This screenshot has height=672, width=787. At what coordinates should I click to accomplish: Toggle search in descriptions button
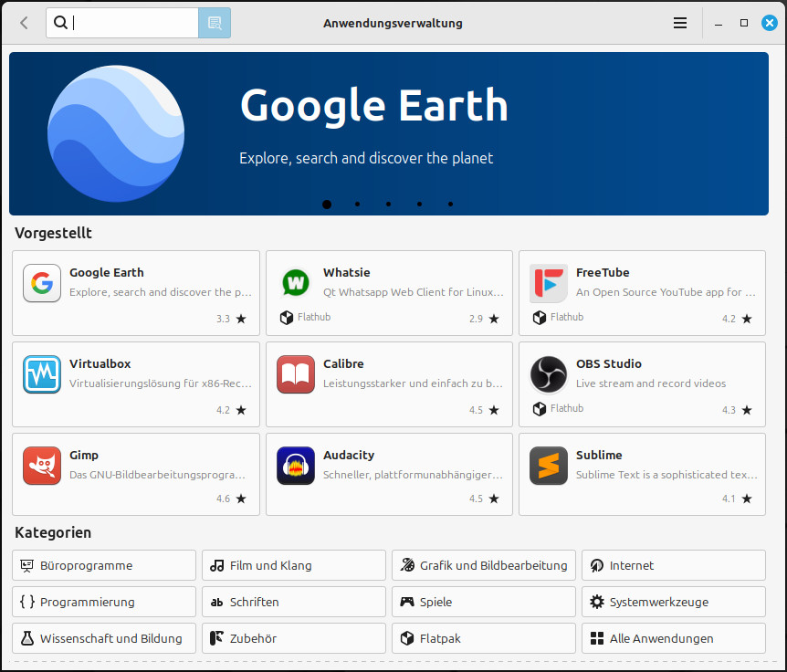point(215,23)
